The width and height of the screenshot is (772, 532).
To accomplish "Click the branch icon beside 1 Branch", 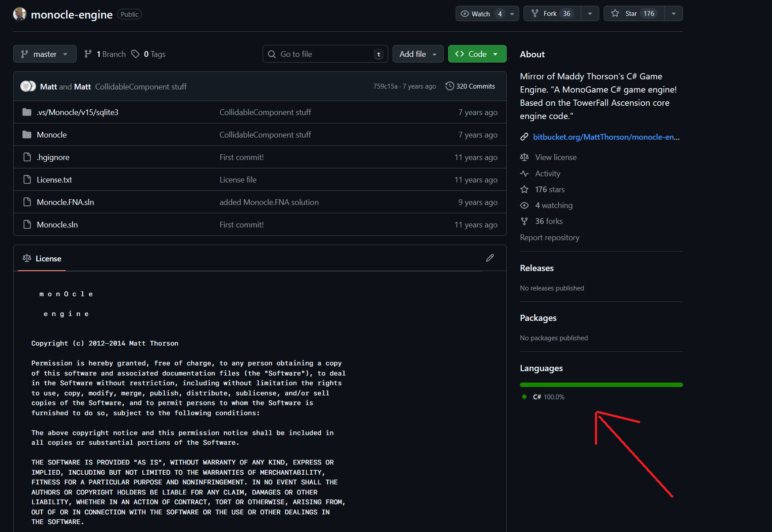I will [88, 54].
